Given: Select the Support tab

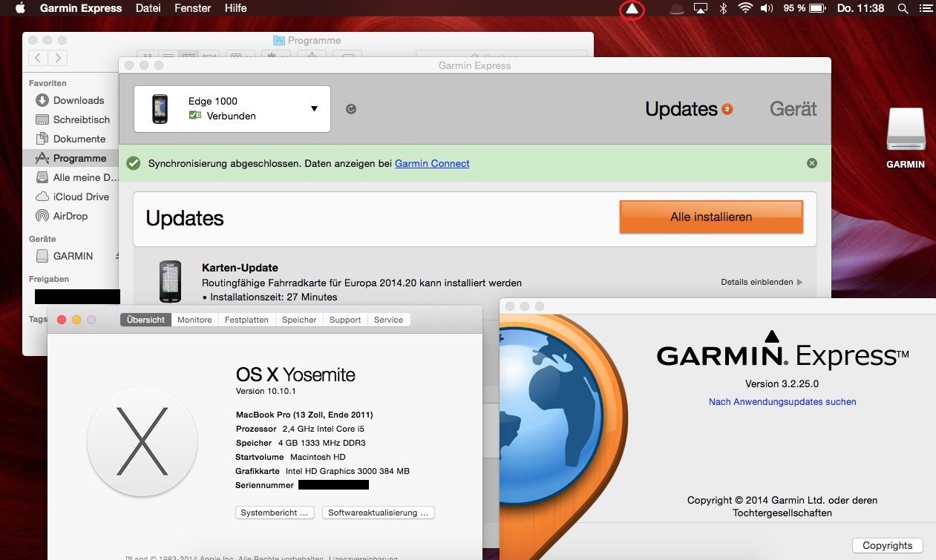Looking at the screenshot, I should [345, 320].
